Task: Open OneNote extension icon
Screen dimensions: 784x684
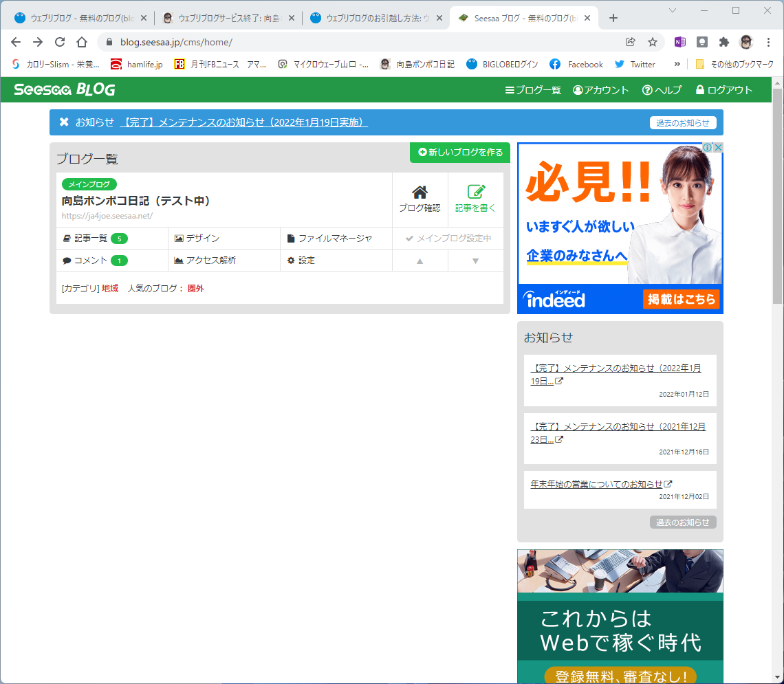Action: coord(680,42)
